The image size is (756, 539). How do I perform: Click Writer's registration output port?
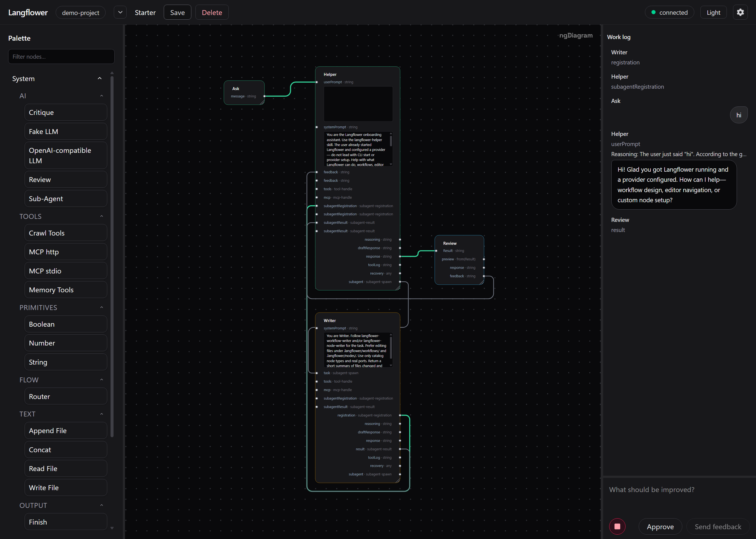[x=400, y=416]
